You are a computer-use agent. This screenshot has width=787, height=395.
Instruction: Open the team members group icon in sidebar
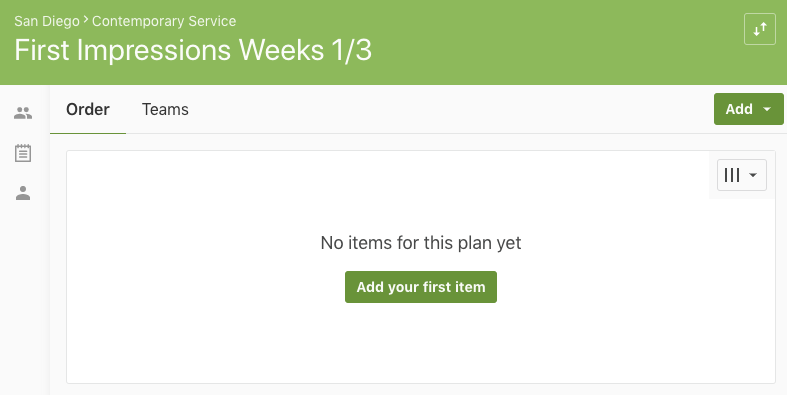click(23, 113)
